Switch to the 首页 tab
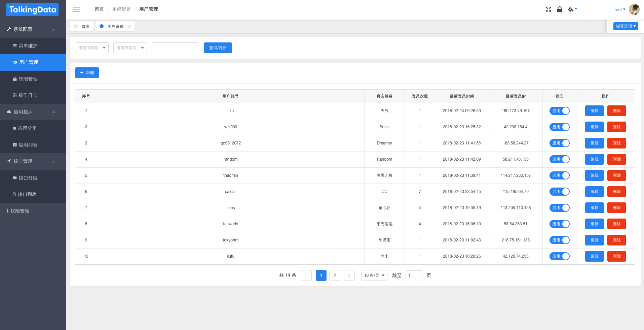 coord(82,26)
